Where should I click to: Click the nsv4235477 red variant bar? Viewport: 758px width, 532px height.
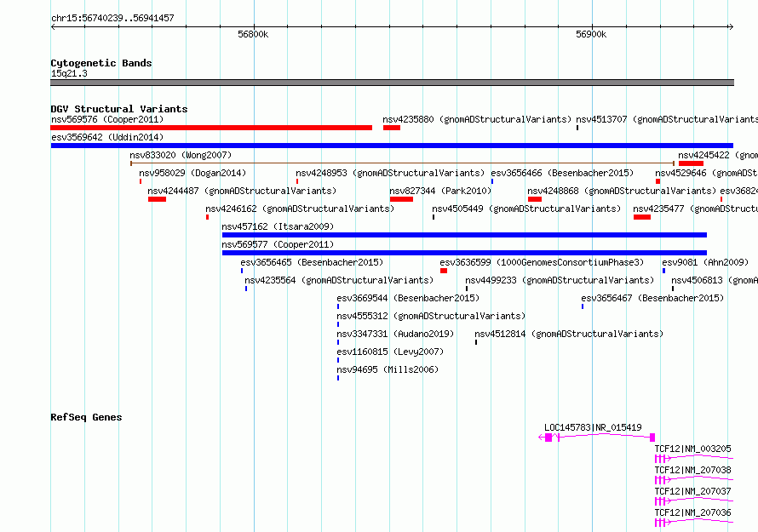pyautogui.click(x=642, y=217)
